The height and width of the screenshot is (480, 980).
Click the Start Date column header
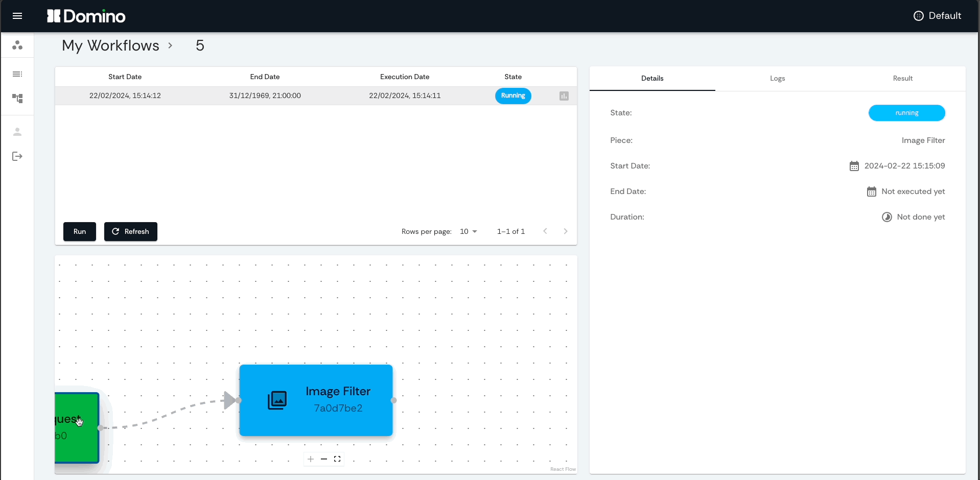(125, 77)
